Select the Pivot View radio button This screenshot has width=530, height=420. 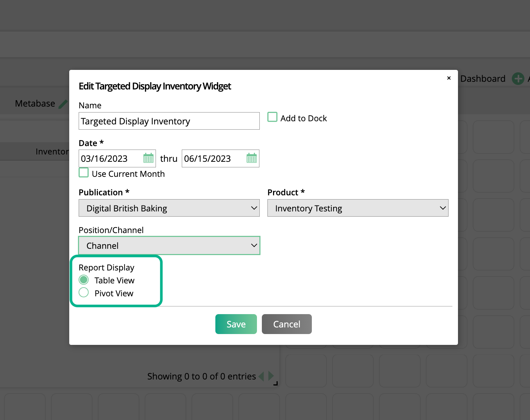tap(84, 292)
